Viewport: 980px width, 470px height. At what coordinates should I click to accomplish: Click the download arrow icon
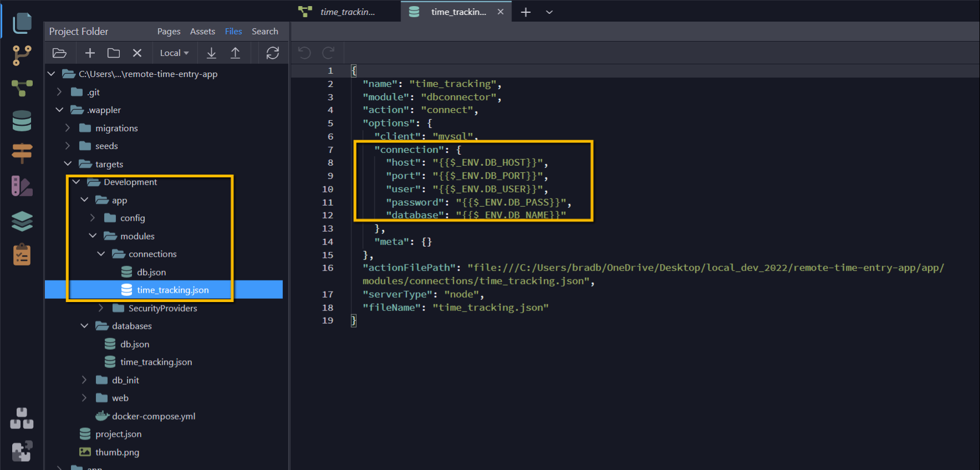click(x=211, y=53)
